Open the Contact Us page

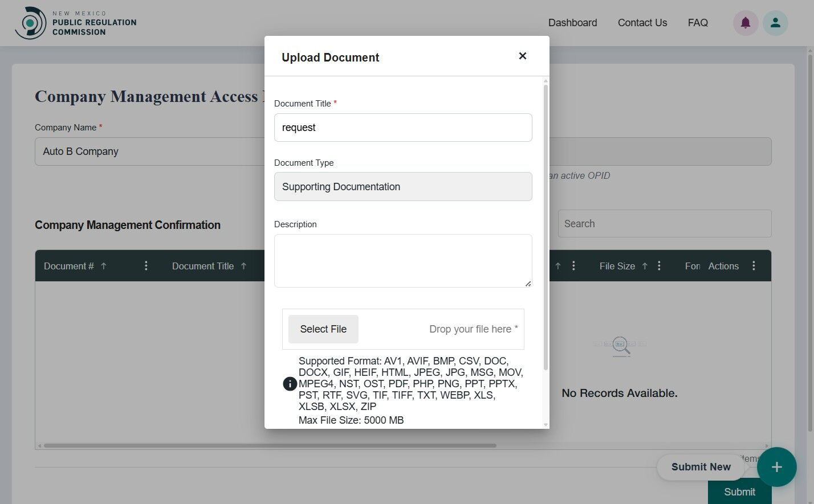coord(642,23)
